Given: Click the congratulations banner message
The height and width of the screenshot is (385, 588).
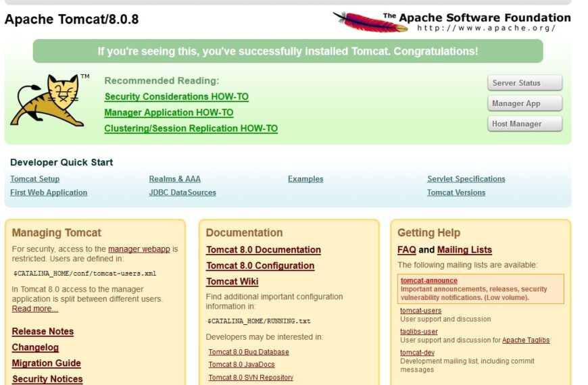Looking at the screenshot, I should coord(288,51).
